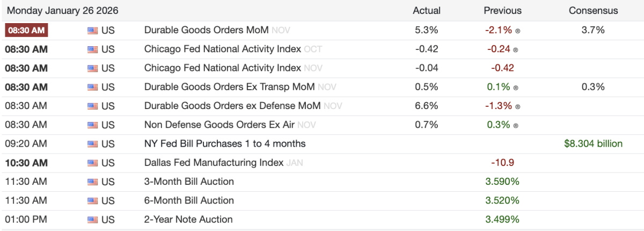Screen dimensions: 644x231
Task: Click the Consensus column header
Action: (x=593, y=11)
